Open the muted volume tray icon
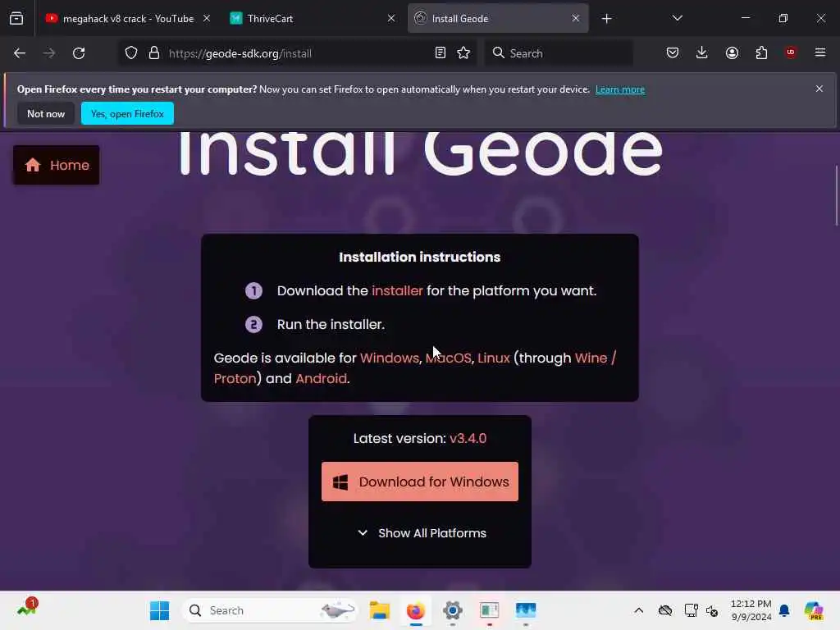 pyautogui.click(x=712, y=610)
